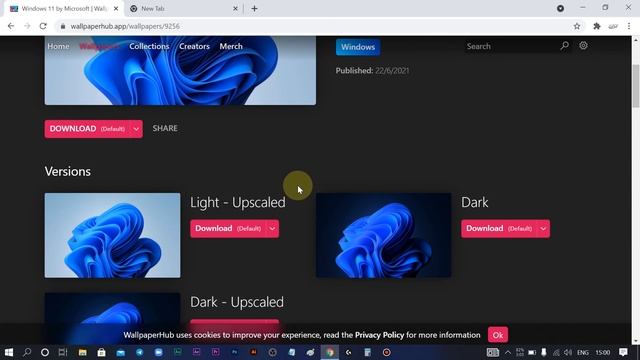Screen dimensions: 640x360
Task: Open Task View on taskbar
Action: 63,352
